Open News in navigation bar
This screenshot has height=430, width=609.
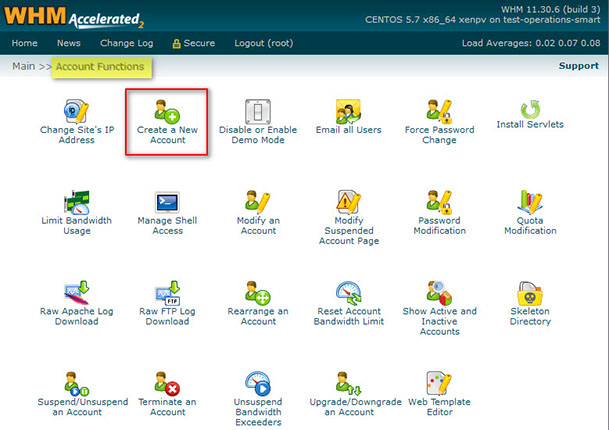pos(69,43)
